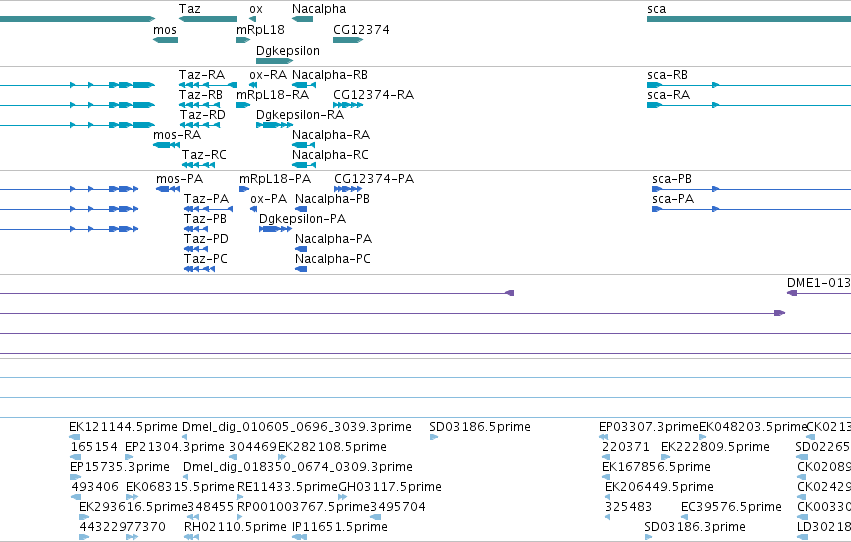This screenshot has height=542, width=851.
Task: Select protein Taz-PA
Action: click(x=208, y=209)
